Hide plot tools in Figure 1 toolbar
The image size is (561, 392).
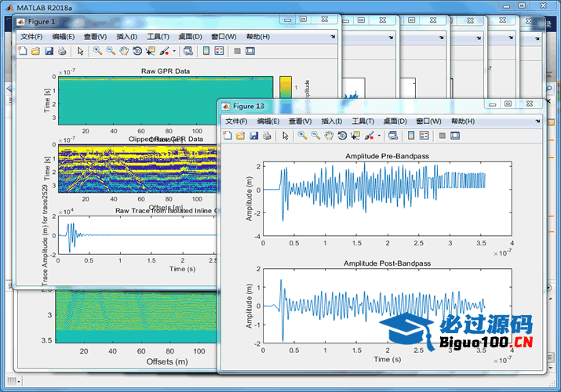(237, 51)
